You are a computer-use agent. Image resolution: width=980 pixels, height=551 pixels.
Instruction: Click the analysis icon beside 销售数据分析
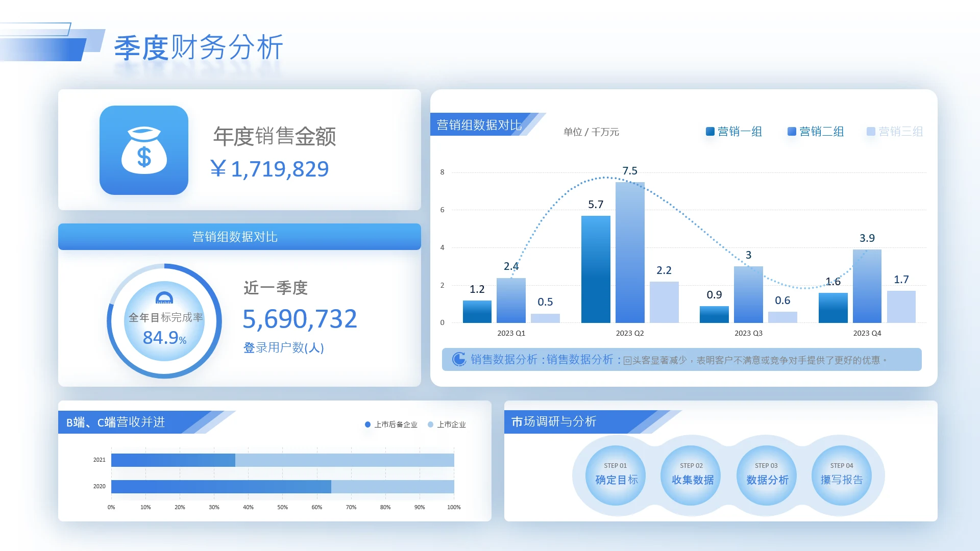point(459,359)
